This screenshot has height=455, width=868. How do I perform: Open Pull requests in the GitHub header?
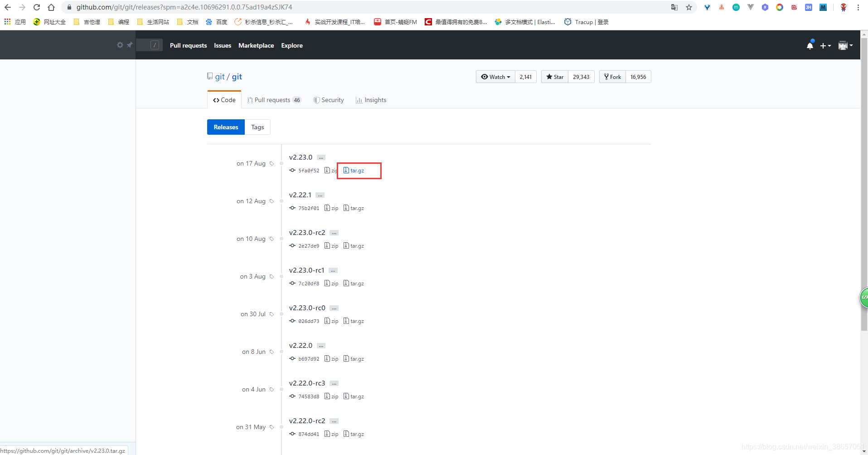coord(188,45)
